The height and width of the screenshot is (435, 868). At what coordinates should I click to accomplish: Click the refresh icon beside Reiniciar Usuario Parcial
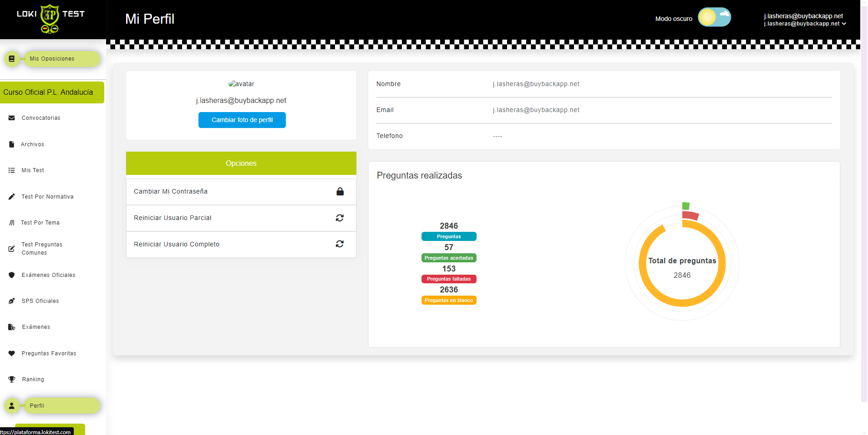coord(340,218)
